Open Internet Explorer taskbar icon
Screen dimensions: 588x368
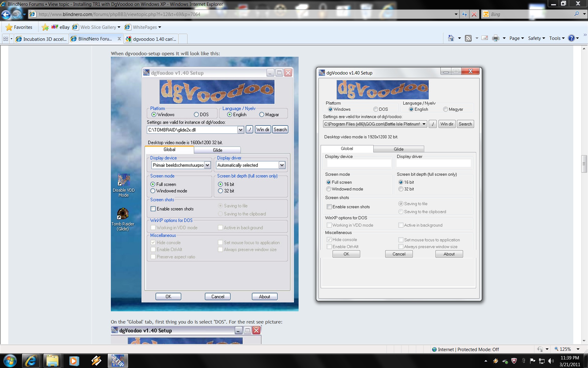tap(30, 361)
